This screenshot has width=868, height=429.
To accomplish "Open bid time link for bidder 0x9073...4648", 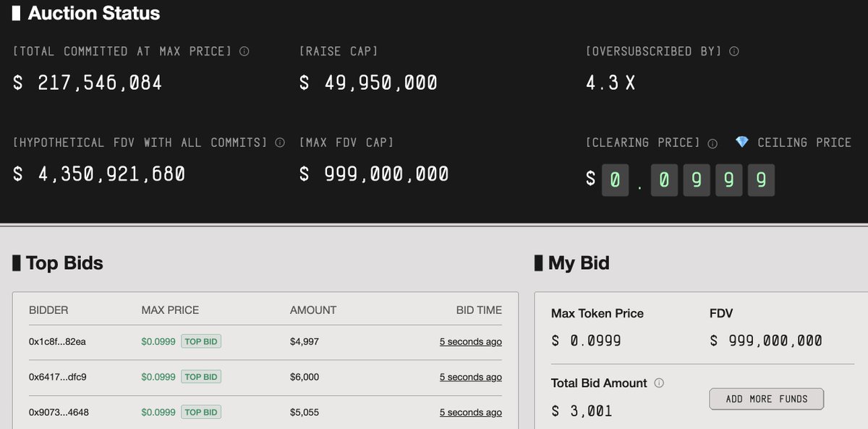I will coord(470,412).
